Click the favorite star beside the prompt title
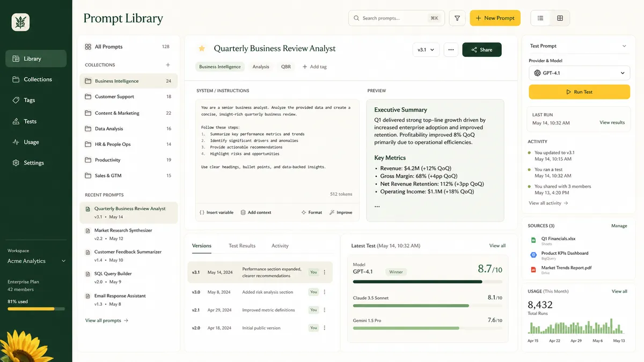644x362 pixels. point(202,48)
